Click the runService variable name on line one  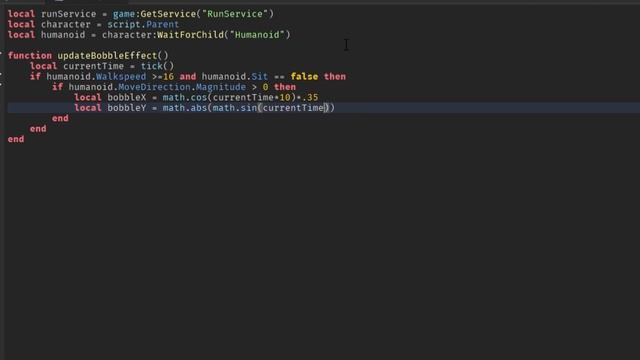coord(69,14)
